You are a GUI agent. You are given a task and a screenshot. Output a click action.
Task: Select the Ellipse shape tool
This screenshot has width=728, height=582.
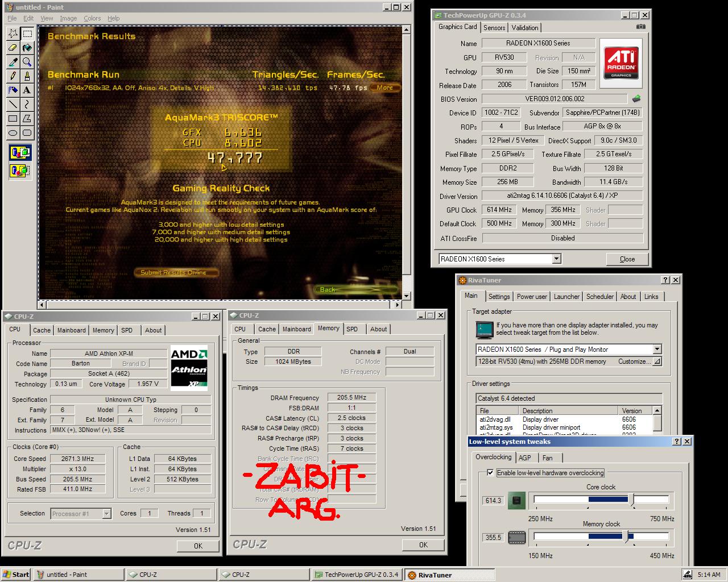(13, 132)
